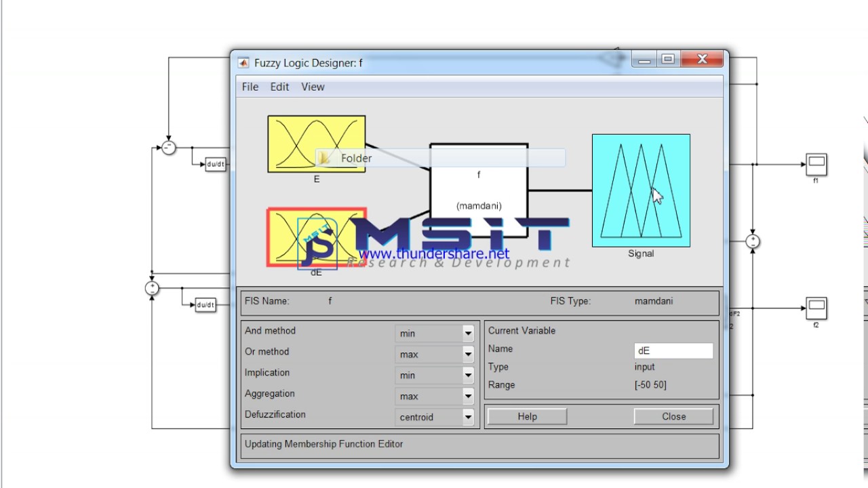Click lower du/dt derivative block in Simulink

[x=205, y=305]
